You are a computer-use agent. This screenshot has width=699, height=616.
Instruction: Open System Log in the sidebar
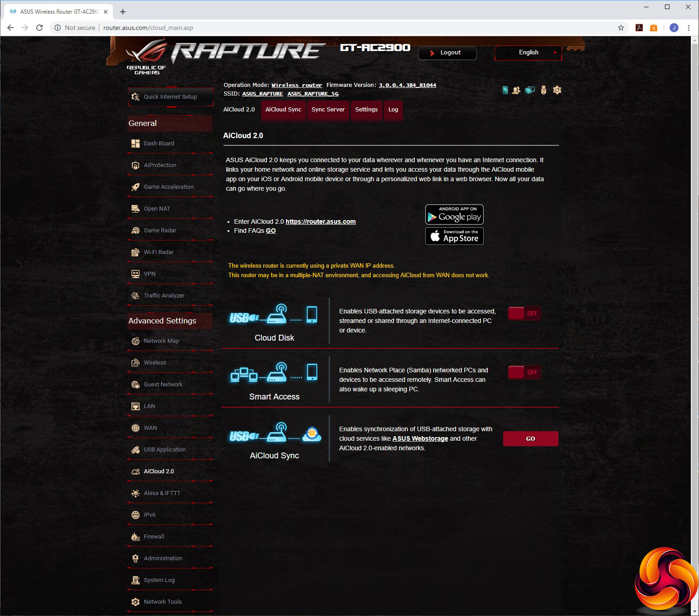point(170,580)
